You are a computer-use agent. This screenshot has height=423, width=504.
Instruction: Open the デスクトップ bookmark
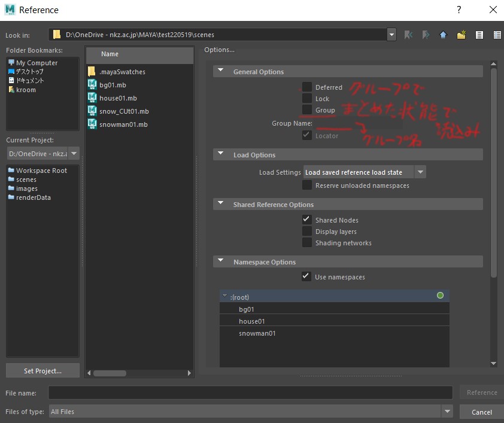[26, 71]
